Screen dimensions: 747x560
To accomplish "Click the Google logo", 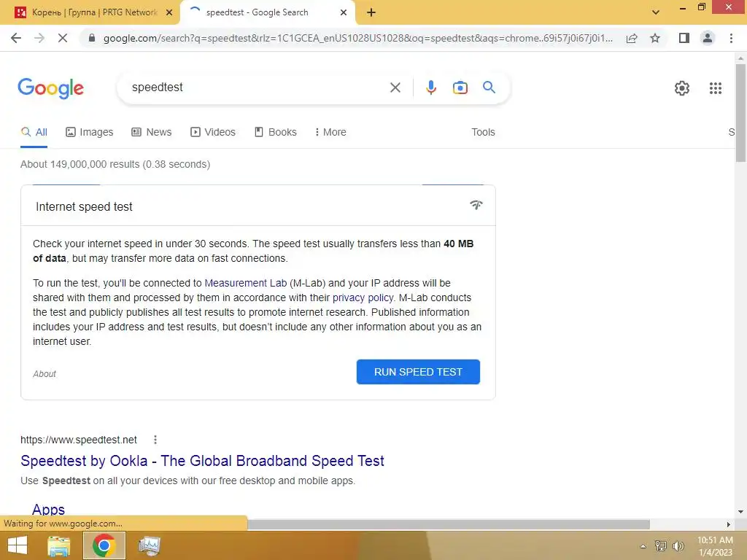I will pyautogui.click(x=51, y=88).
